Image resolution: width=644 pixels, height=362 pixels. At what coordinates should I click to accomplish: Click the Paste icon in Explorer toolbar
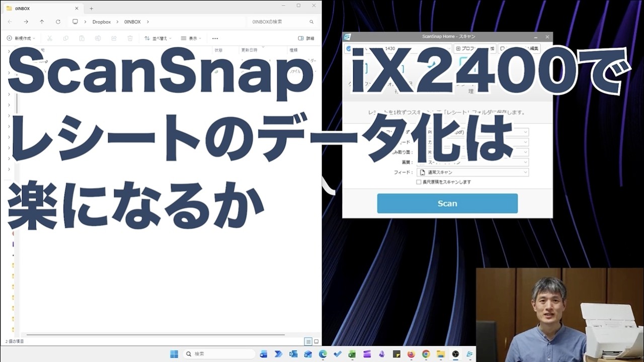82,38
